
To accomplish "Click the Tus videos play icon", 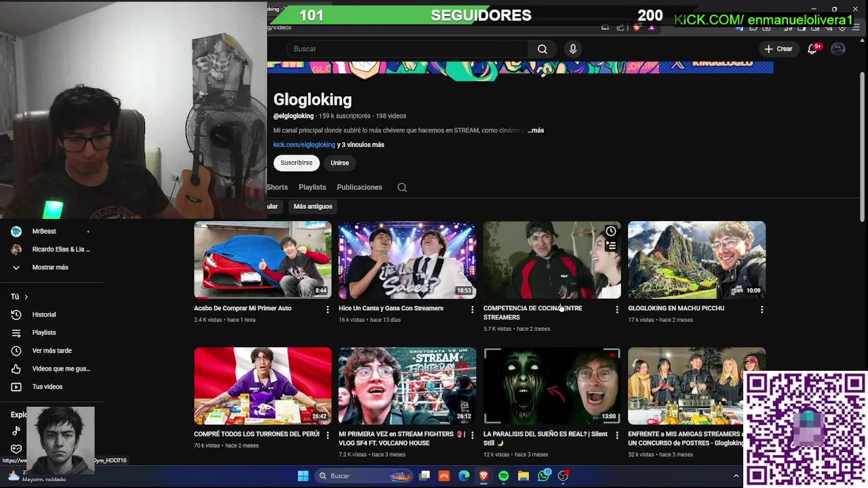I will tap(16, 386).
